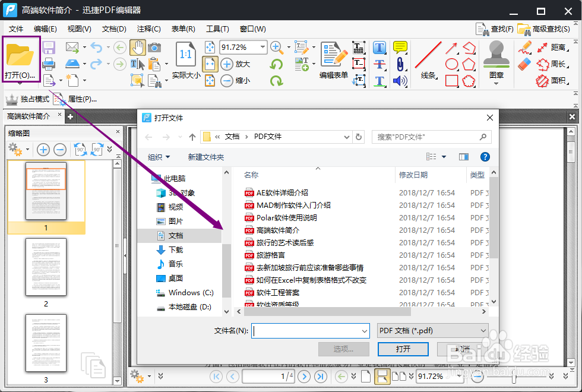This screenshot has height=392, width=582.
Task: Select the eraser annotation tool
Action: click(524, 64)
